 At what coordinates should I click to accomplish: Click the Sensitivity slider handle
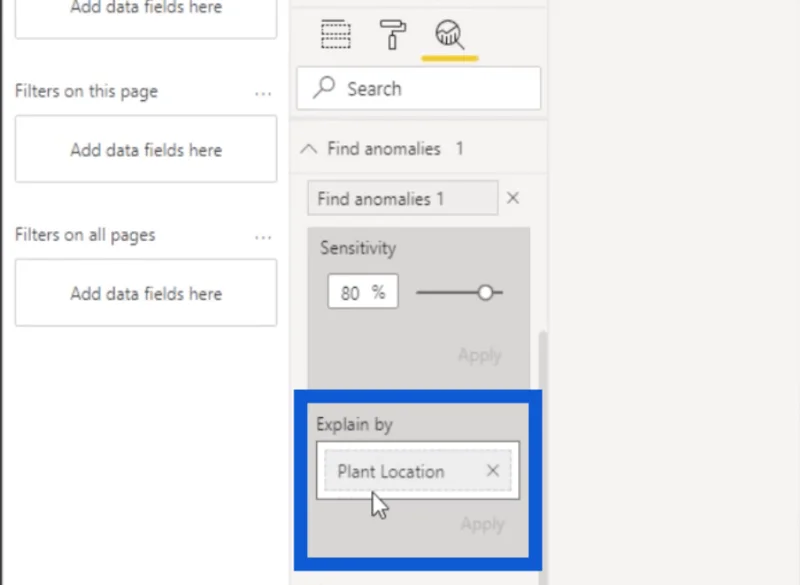(x=485, y=292)
